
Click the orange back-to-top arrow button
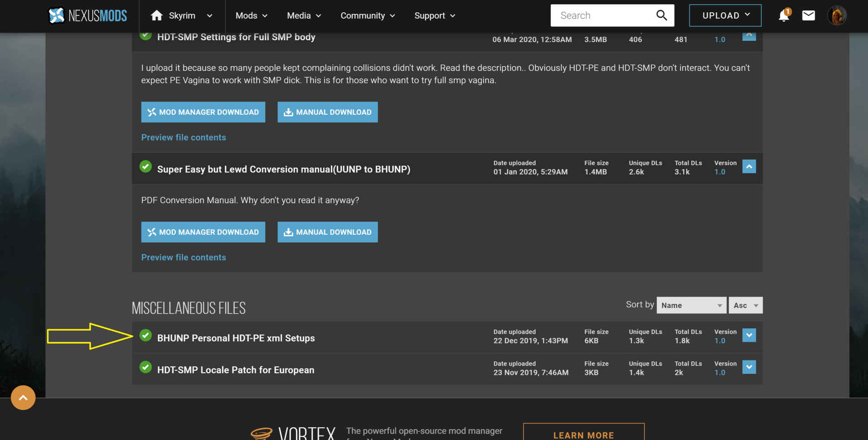[23, 397]
